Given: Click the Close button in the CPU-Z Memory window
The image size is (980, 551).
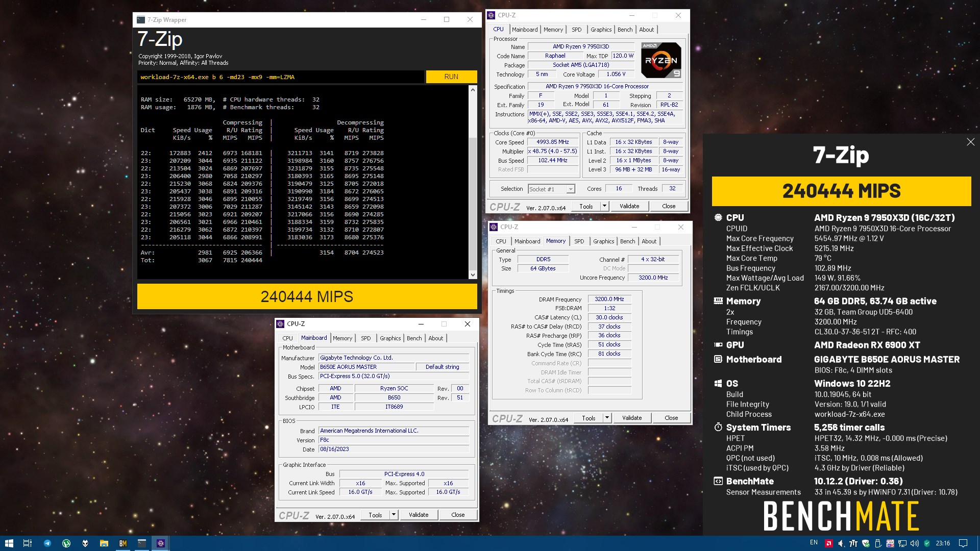Looking at the screenshot, I should pos(671,418).
